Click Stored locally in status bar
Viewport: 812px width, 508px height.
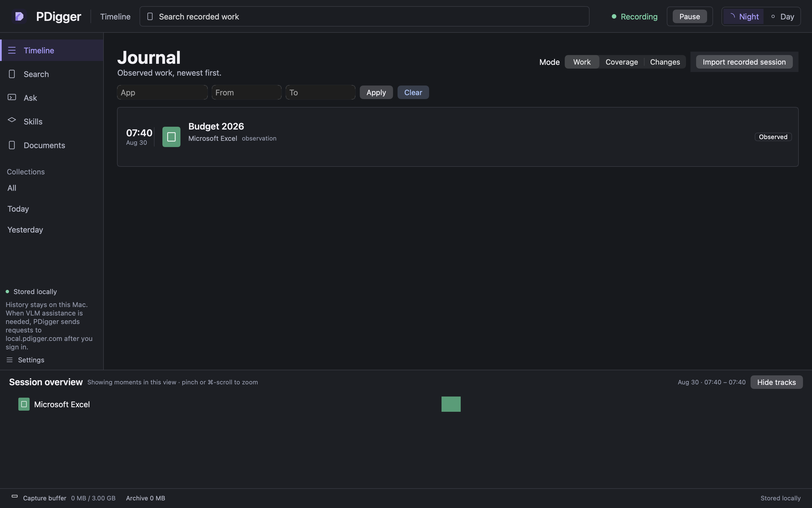[x=780, y=498]
